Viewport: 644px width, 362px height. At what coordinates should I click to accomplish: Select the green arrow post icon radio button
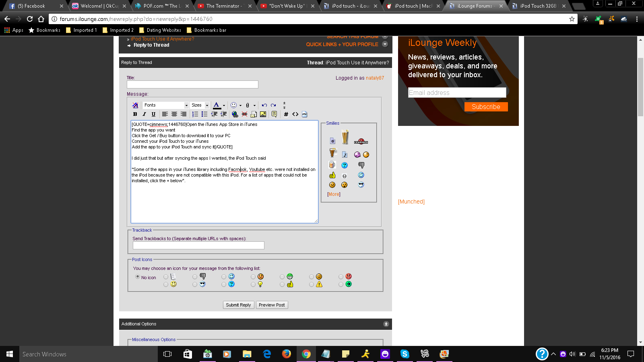[x=341, y=284]
